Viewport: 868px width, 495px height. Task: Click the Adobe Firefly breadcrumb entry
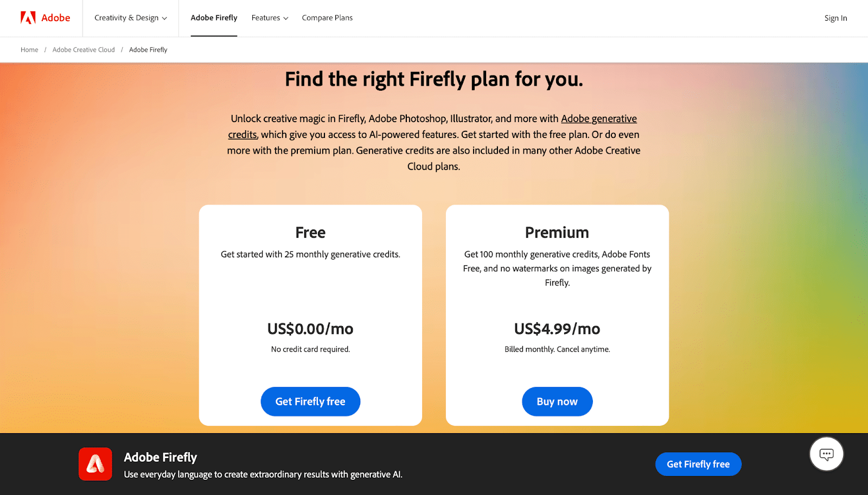(x=148, y=49)
